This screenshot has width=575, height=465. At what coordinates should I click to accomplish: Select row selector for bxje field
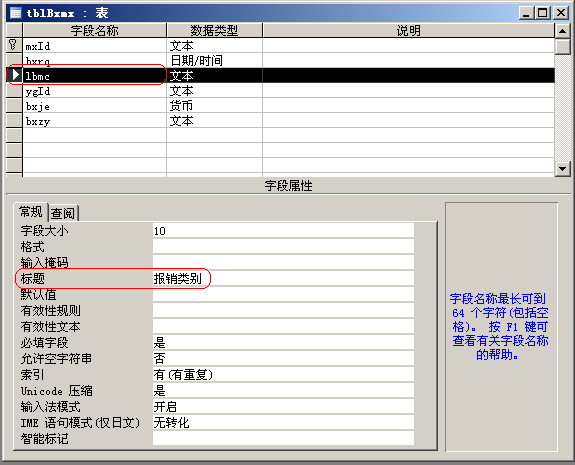[x=14, y=106]
